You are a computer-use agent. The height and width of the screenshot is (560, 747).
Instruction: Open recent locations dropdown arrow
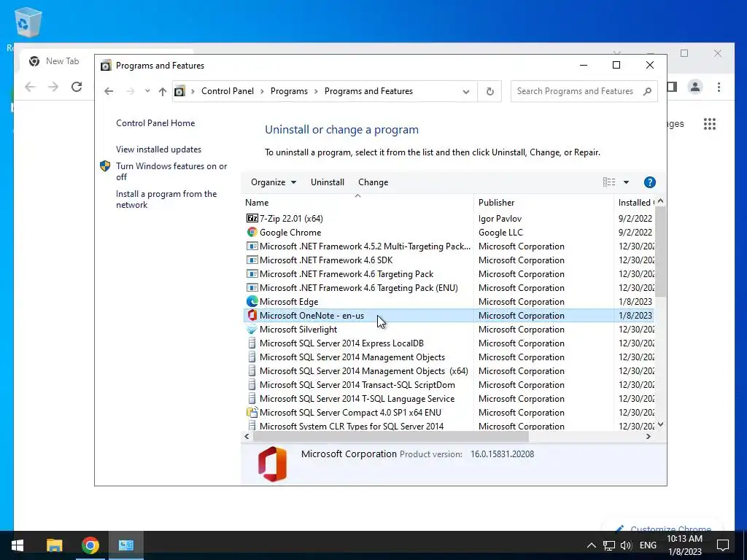(x=147, y=91)
